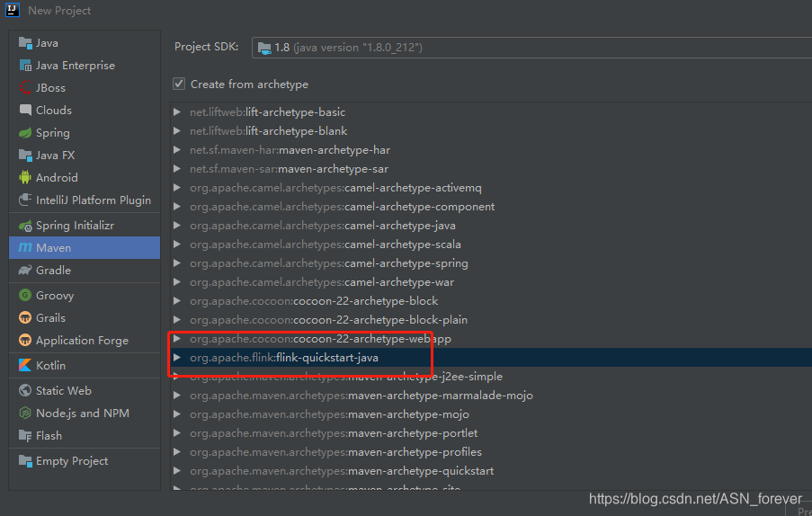This screenshot has height=516, width=812.
Task: Expand the flink-quickstart-java archetype arrow
Action: [177, 357]
